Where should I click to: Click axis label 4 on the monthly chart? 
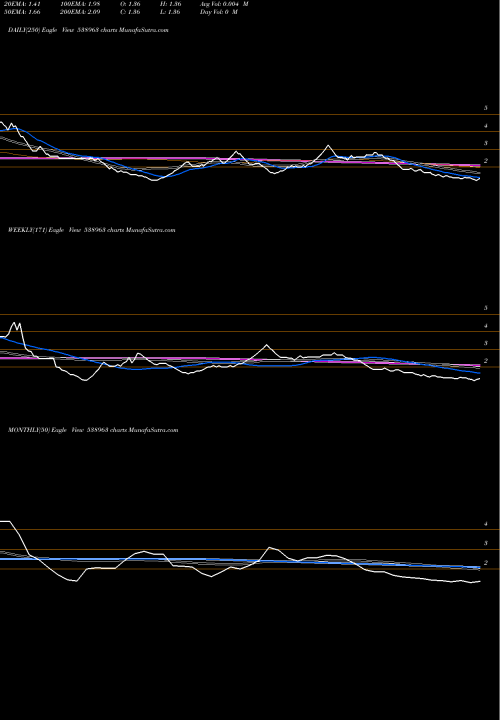pos(486,524)
